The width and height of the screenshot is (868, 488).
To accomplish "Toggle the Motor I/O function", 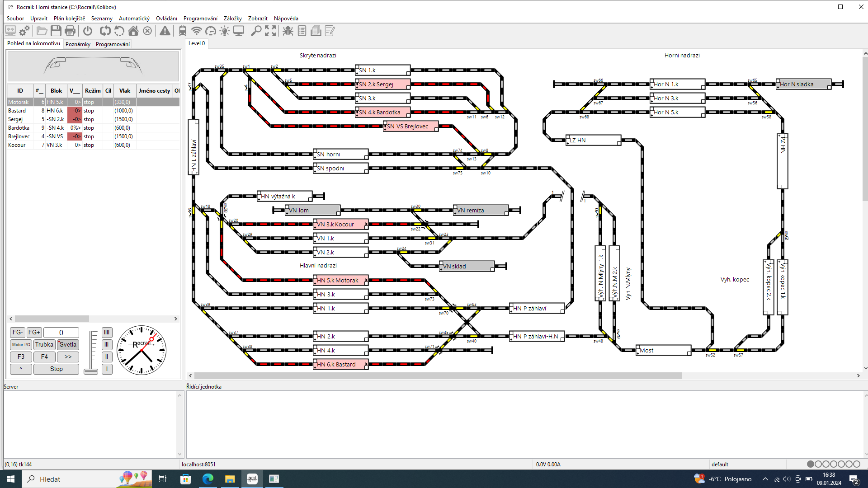I will coord(21,344).
